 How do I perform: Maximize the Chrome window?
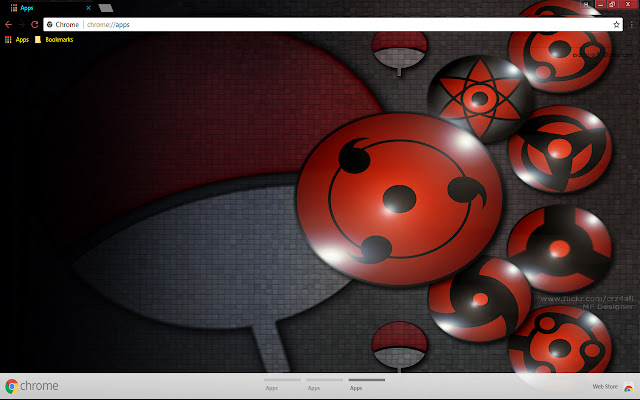pos(612,4)
